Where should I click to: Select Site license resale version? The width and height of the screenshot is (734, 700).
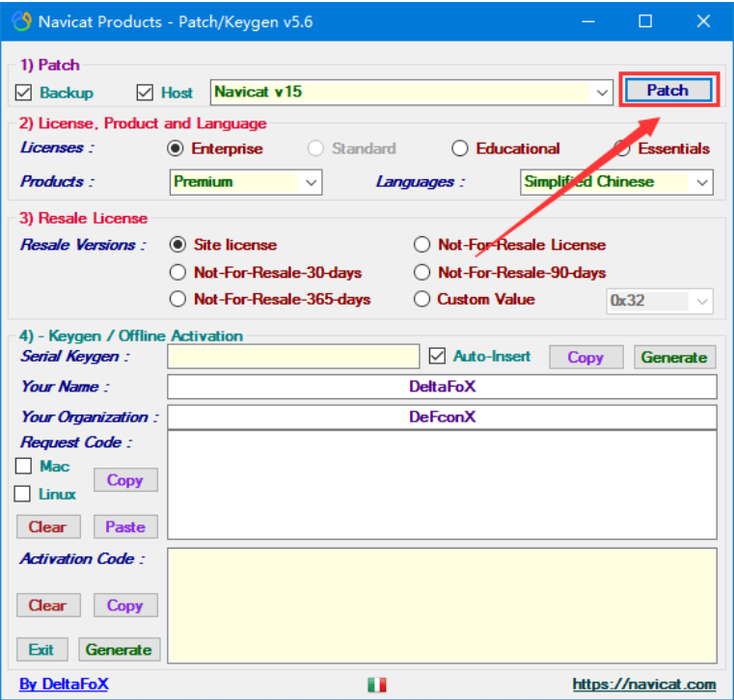coord(177,245)
